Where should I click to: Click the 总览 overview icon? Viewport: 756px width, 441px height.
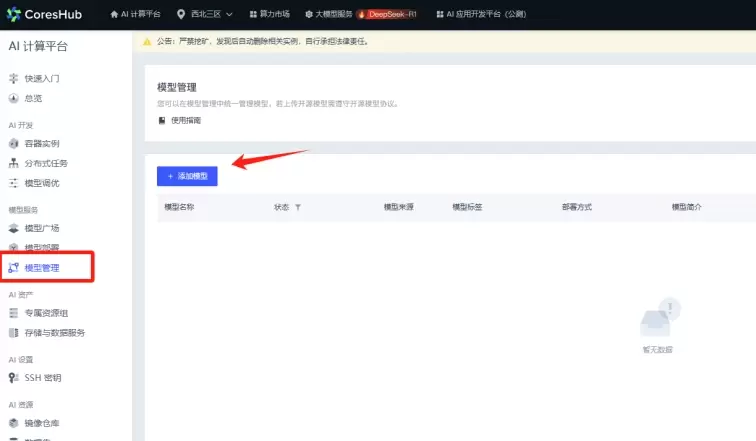pos(14,98)
